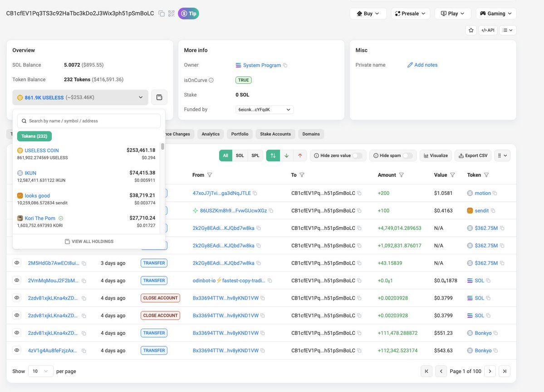Viewport: 544px width, 392px height.
Task: View details of transaction 2VmMqMouJ2F2bM
Action: point(17,280)
